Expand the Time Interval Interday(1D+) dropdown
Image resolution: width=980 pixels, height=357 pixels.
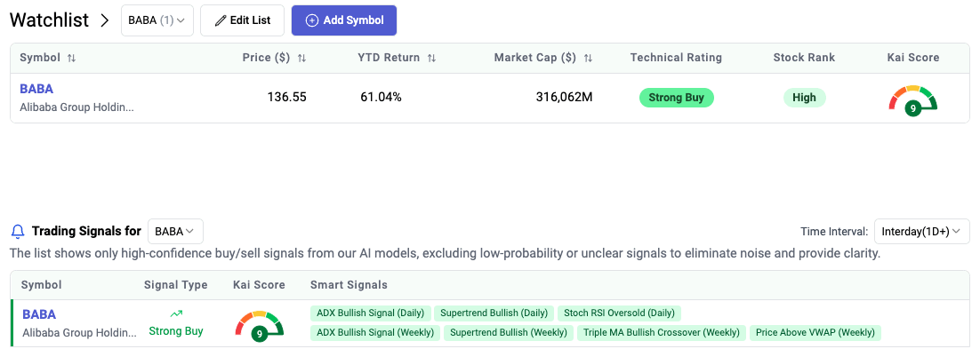click(921, 232)
